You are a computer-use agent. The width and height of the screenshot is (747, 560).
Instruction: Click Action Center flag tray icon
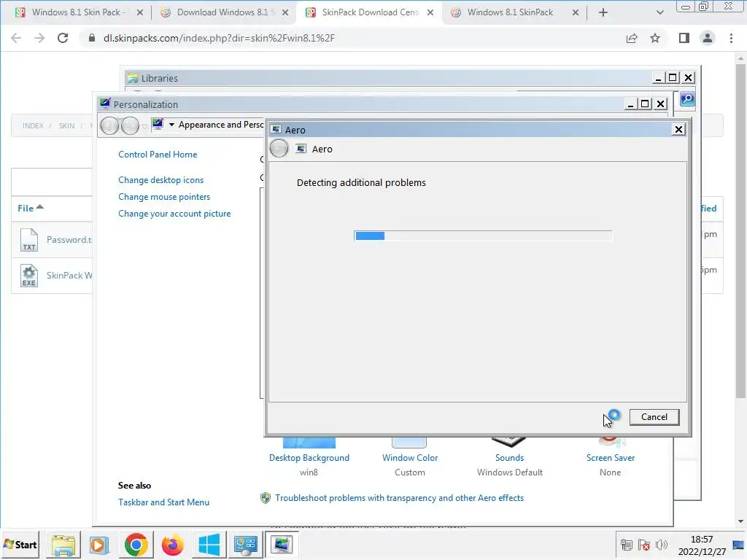point(644,545)
